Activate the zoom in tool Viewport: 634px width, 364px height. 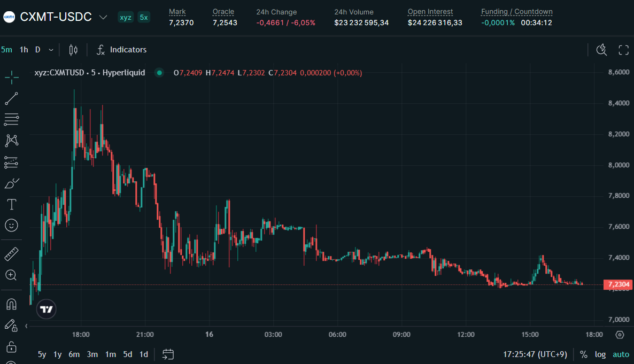coord(11,275)
